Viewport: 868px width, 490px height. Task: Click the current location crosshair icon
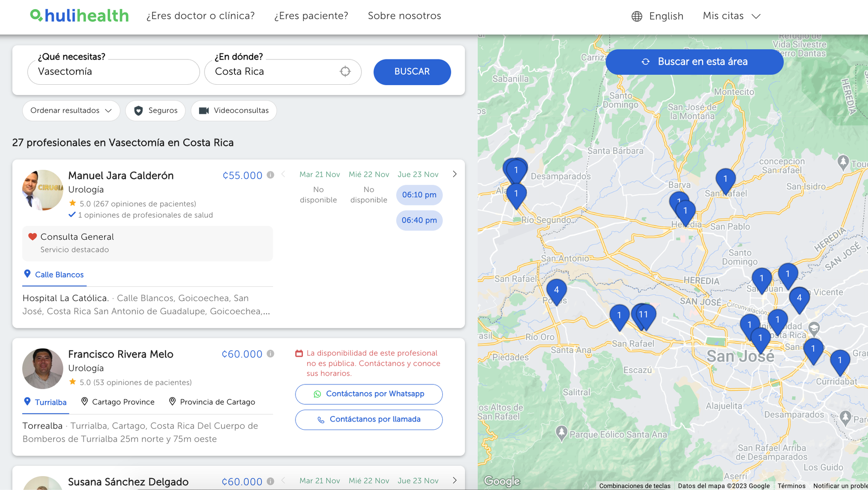(x=345, y=72)
